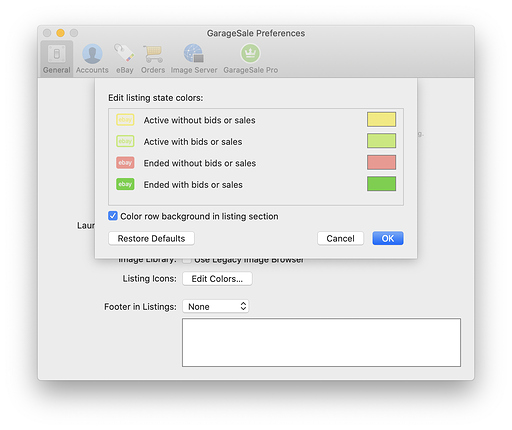Click into the footer text area
The width and height of the screenshot is (512, 430).
click(x=321, y=342)
